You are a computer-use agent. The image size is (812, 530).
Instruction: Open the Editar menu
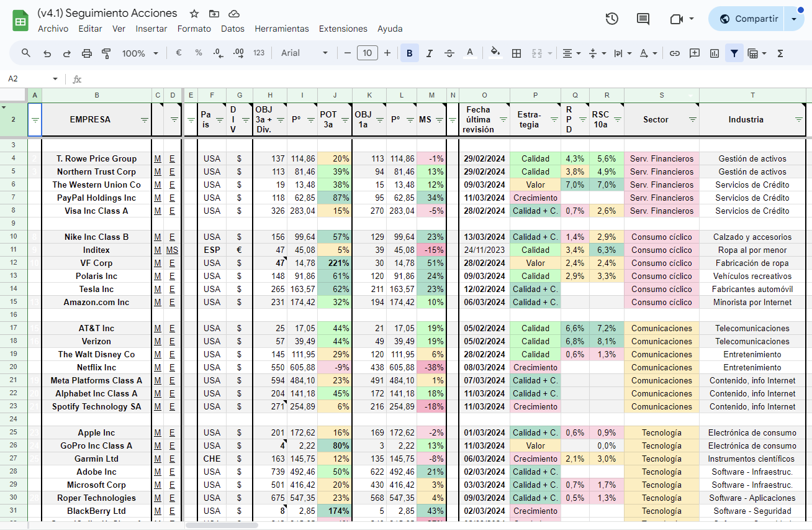coord(90,29)
